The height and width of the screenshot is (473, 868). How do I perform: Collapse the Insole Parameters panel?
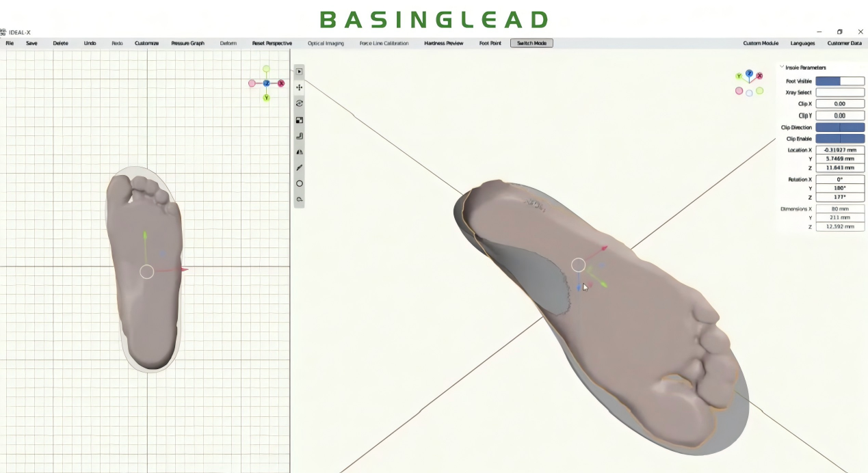[782, 67]
